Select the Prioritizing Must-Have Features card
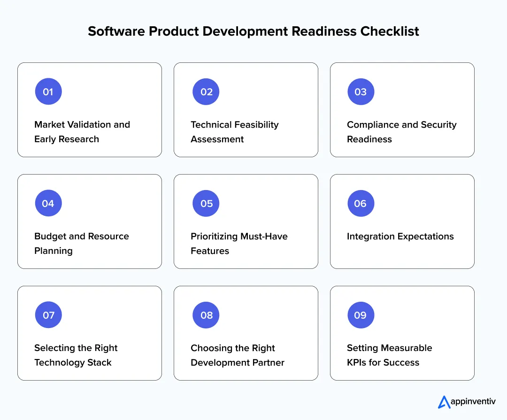507x420 pixels. [x=246, y=221]
